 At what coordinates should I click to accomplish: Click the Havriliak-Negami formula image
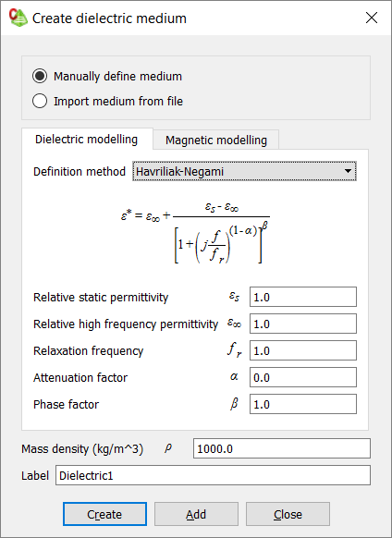[195, 233]
